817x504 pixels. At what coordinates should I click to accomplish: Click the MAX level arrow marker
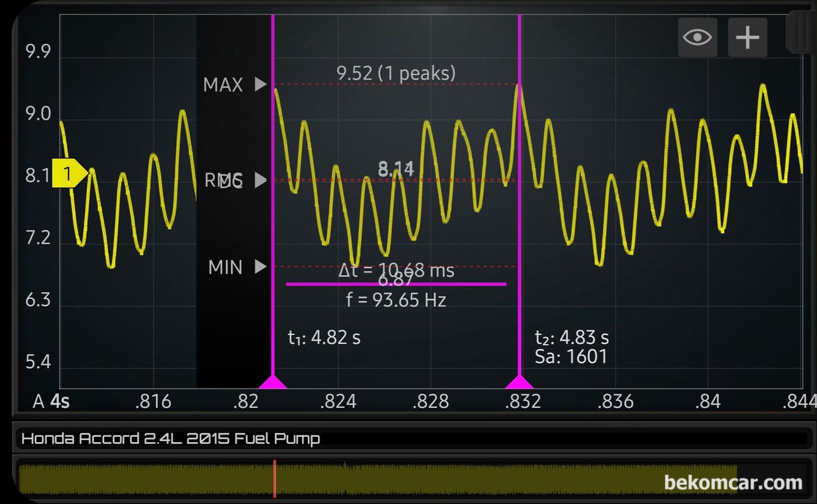[260, 85]
